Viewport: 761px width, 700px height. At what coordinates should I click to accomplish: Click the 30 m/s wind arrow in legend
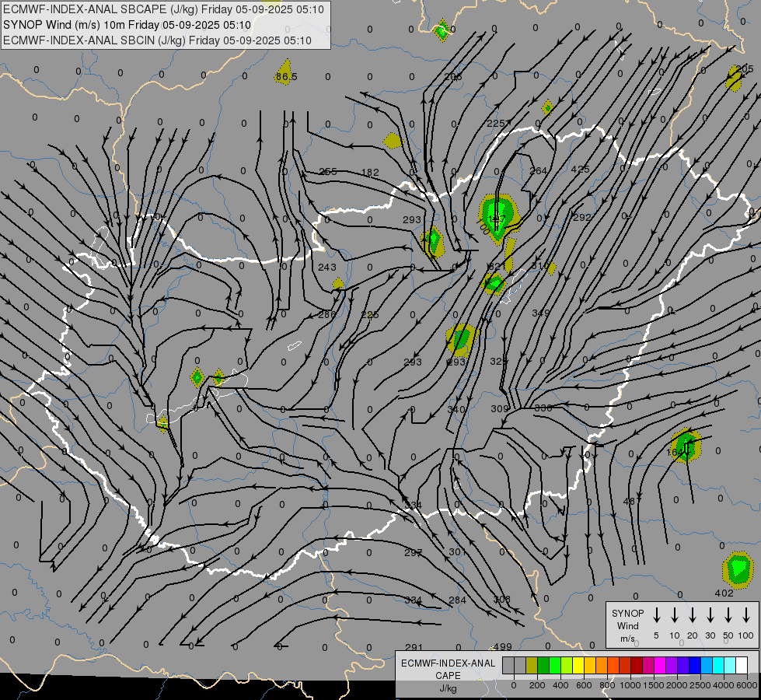coord(710,614)
